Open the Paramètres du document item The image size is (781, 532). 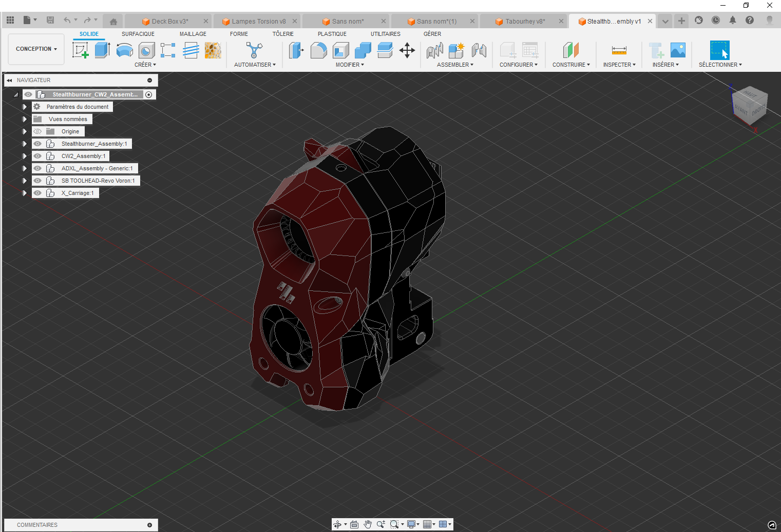pos(77,107)
